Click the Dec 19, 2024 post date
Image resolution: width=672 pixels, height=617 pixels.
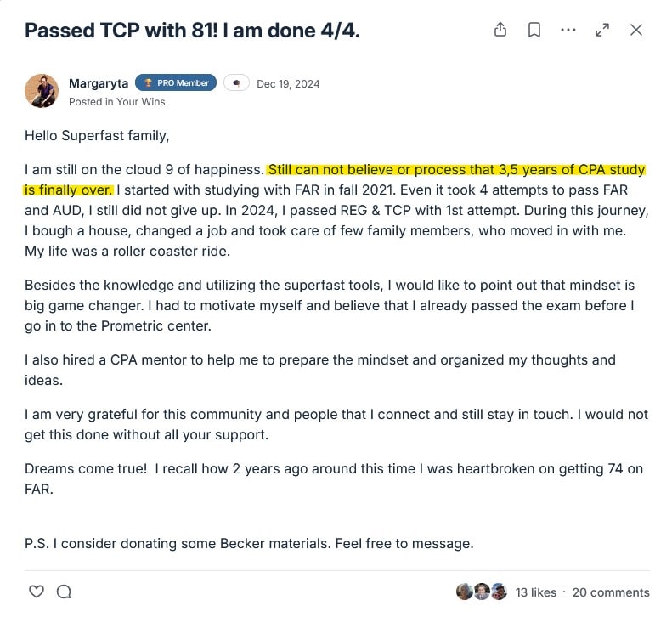(288, 84)
